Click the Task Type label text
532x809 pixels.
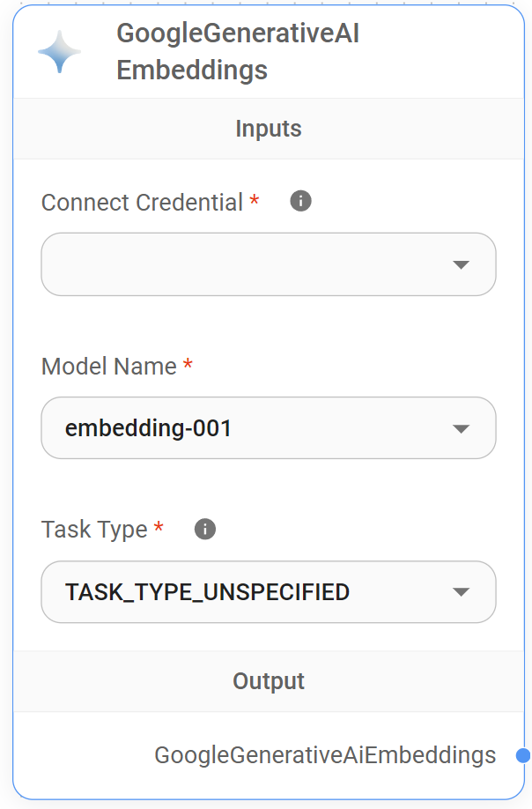(x=94, y=530)
